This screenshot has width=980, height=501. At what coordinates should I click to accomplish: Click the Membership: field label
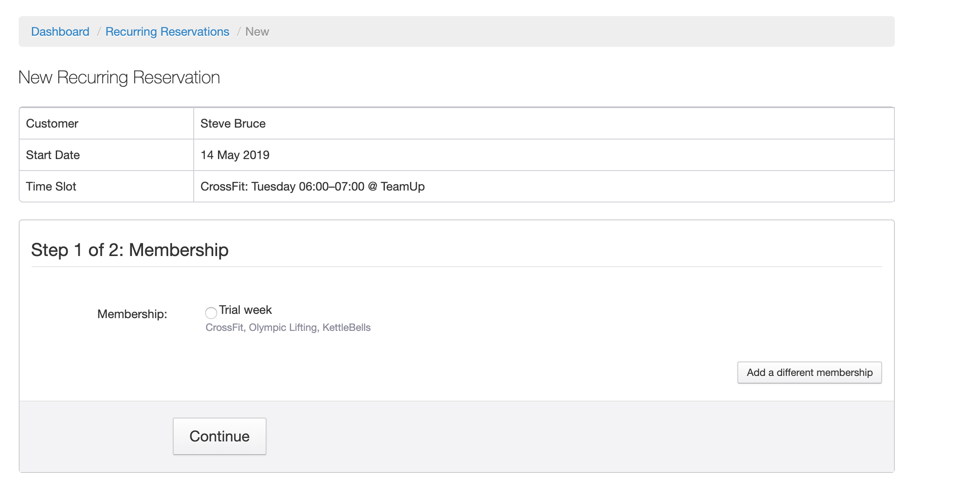(132, 314)
